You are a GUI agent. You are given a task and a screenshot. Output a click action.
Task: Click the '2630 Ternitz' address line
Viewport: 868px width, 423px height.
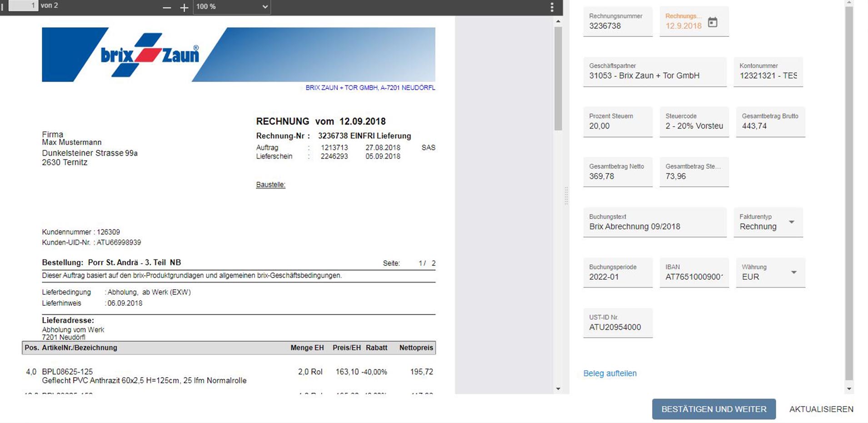[65, 163]
